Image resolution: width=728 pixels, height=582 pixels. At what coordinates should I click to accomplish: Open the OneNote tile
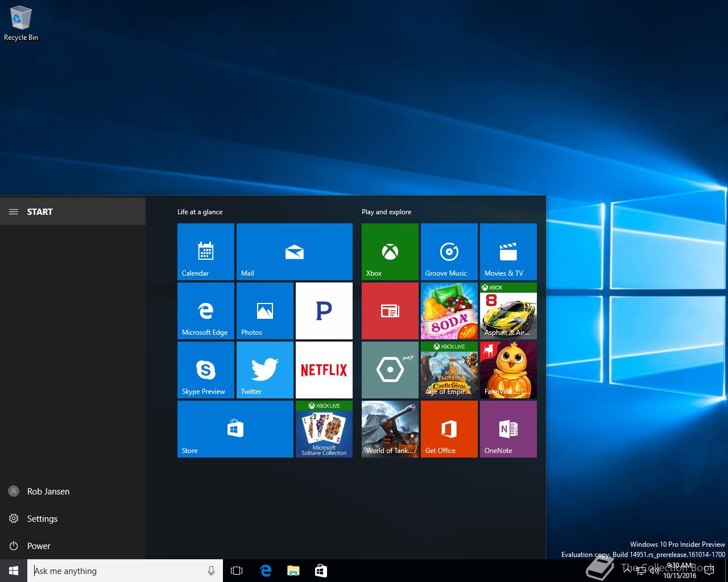508,429
